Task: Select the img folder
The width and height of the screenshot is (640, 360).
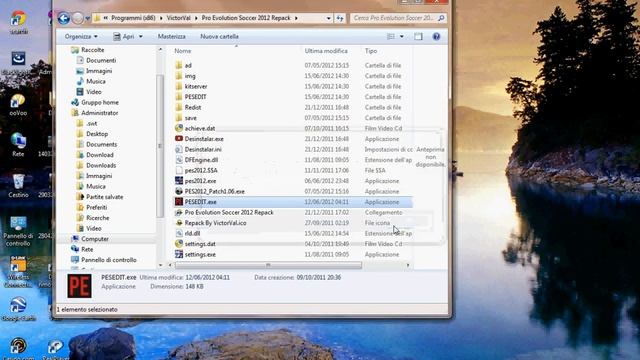Action: click(190, 76)
